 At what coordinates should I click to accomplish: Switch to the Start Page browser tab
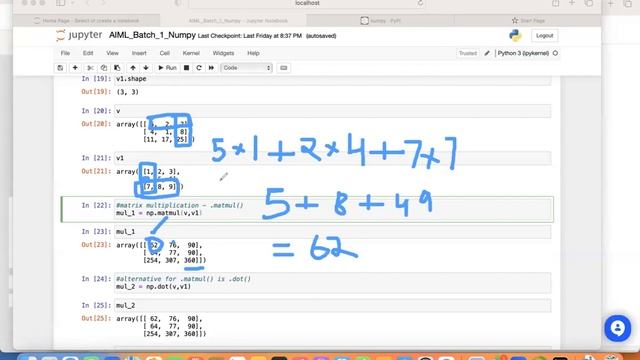(528, 20)
